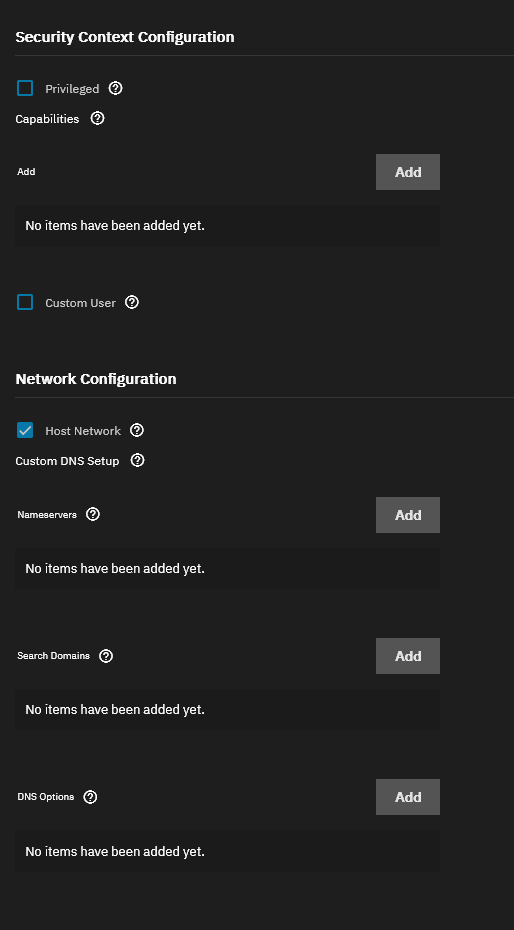Viewport: 514px width, 930px height.
Task: Open help tooltip for Privileged
Action: (116, 88)
